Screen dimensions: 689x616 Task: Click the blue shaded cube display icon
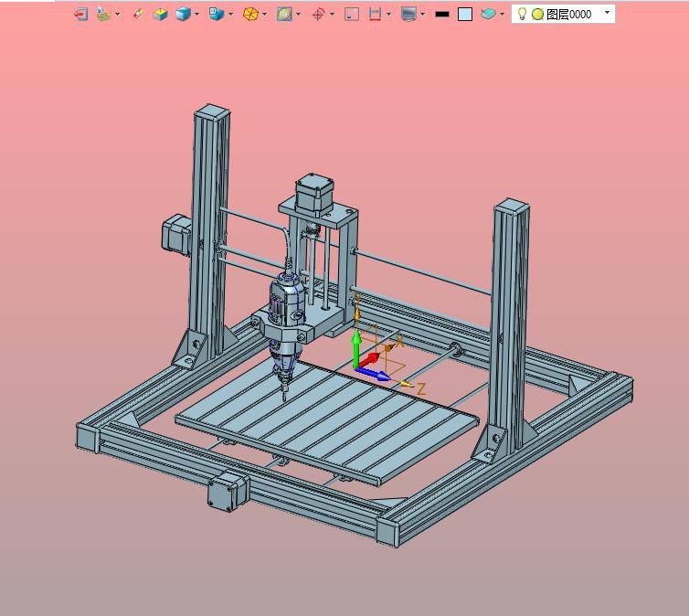(183, 15)
